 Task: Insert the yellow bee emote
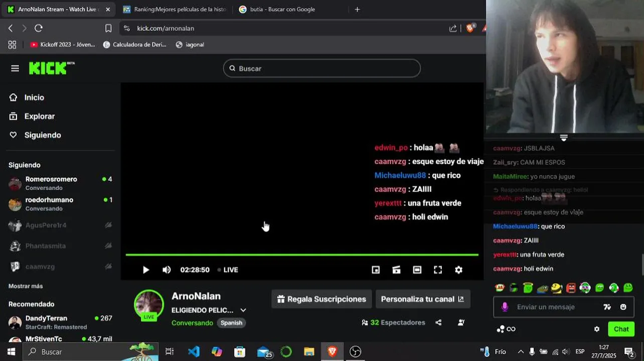click(x=556, y=288)
